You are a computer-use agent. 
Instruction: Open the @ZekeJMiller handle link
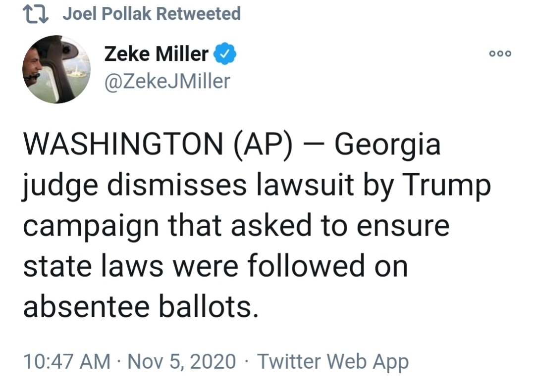167,81
